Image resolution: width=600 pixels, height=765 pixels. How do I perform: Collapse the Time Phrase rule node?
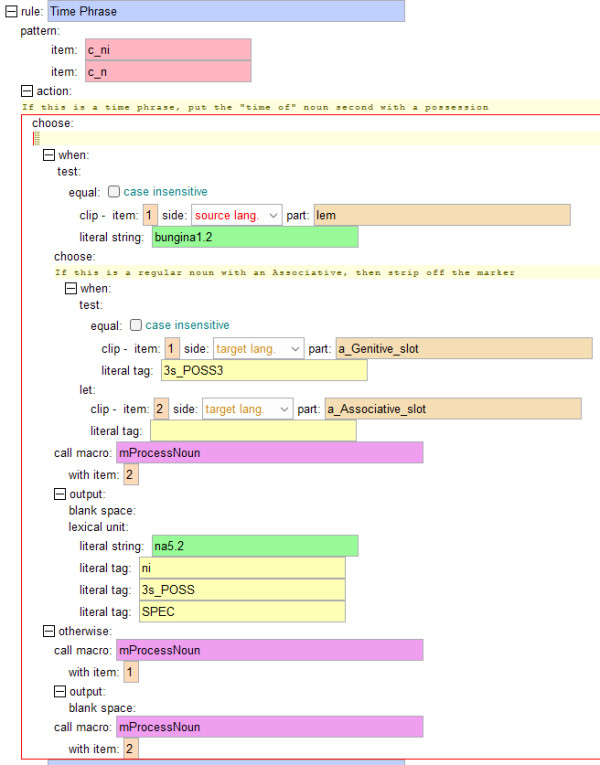tap(11, 11)
